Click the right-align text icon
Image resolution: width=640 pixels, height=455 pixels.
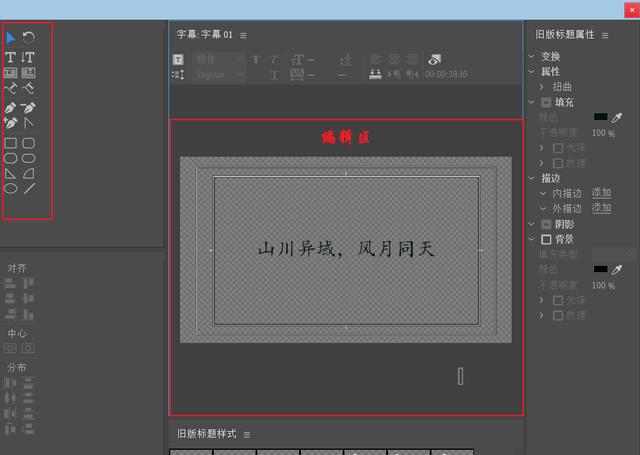click(x=412, y=60)
